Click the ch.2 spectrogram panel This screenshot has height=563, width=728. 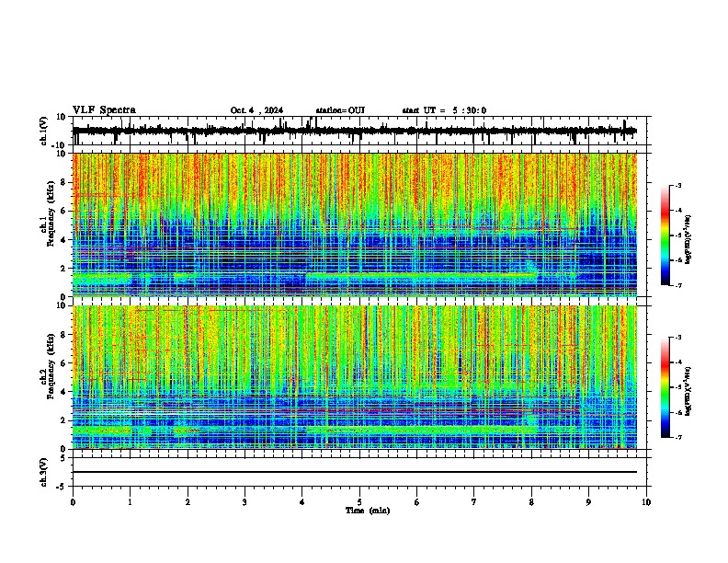coord(355,377)
